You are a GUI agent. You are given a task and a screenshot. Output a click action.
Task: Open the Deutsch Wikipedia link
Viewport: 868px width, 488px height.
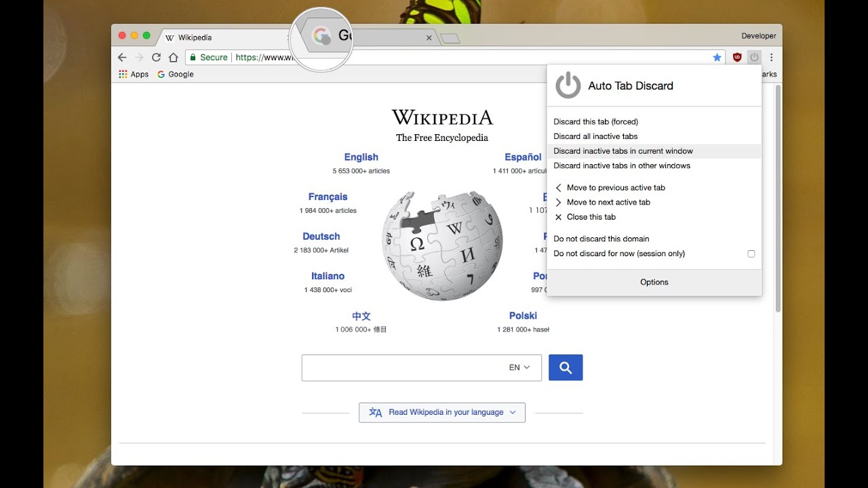(x=321, y=237)
